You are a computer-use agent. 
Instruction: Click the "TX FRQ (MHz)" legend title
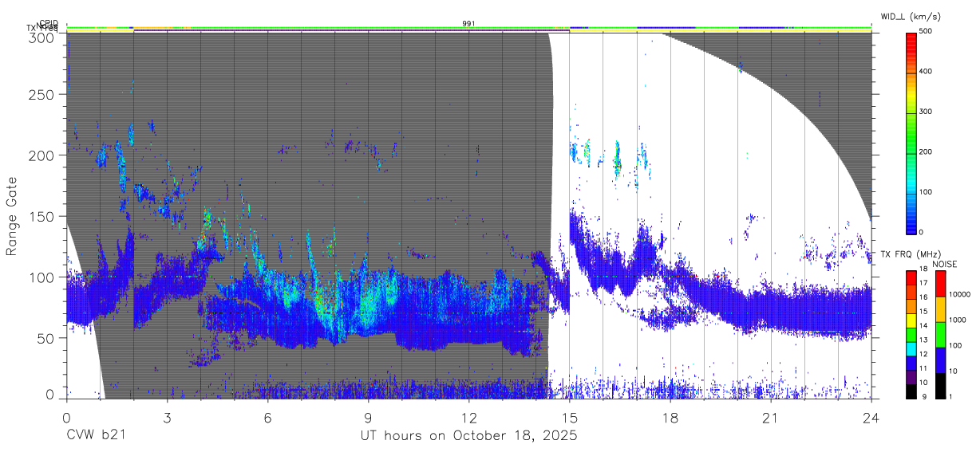910,254
